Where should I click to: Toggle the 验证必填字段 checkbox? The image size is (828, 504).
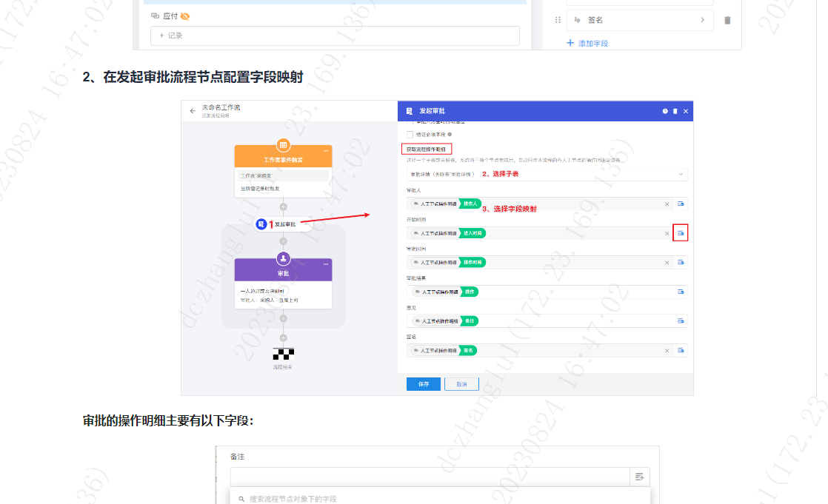pyautogui.click(x=410, y=135)
